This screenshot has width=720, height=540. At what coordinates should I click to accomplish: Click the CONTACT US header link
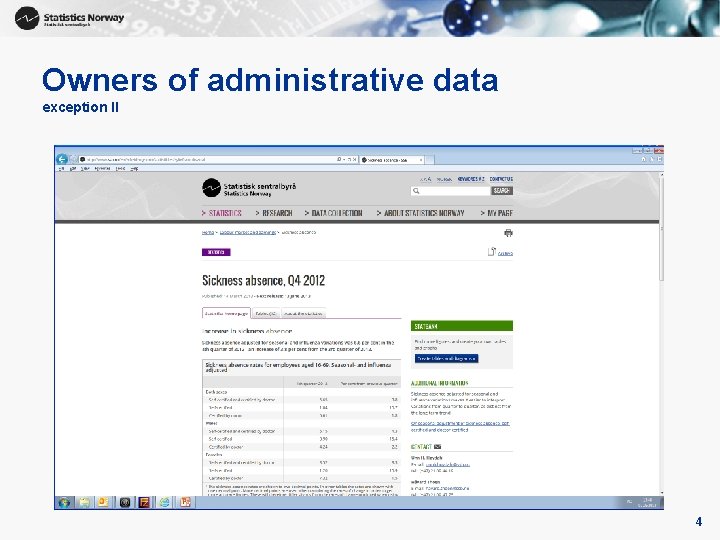(501, 179)
